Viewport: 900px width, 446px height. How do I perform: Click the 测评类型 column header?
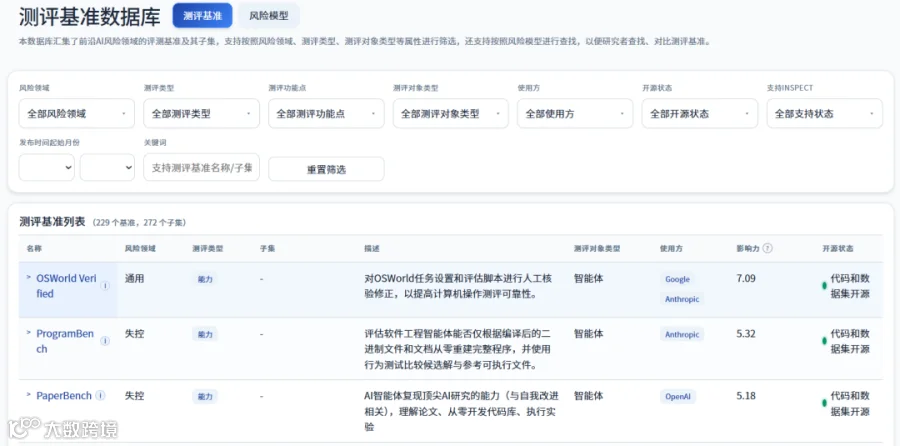(207, 249)
